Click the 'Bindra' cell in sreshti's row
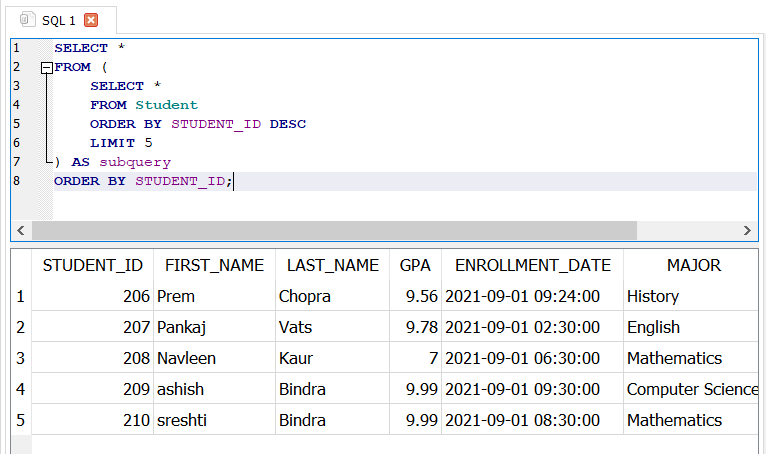 tap(333, 420)
